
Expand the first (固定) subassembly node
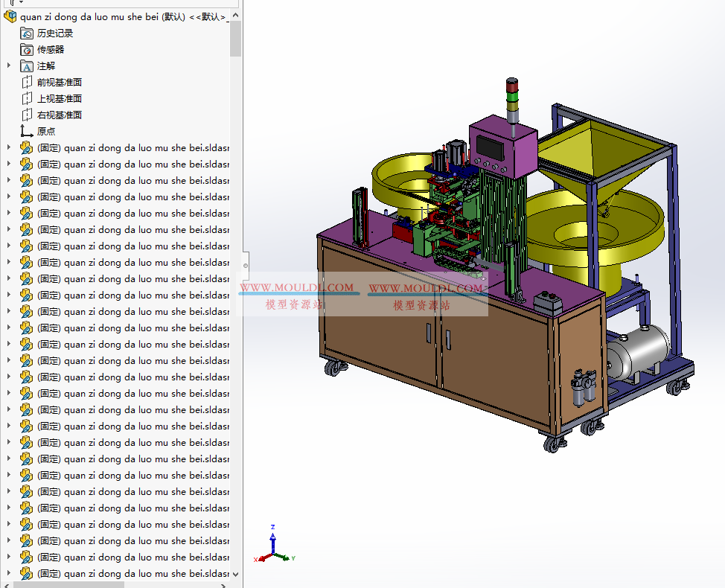(10, 147)
